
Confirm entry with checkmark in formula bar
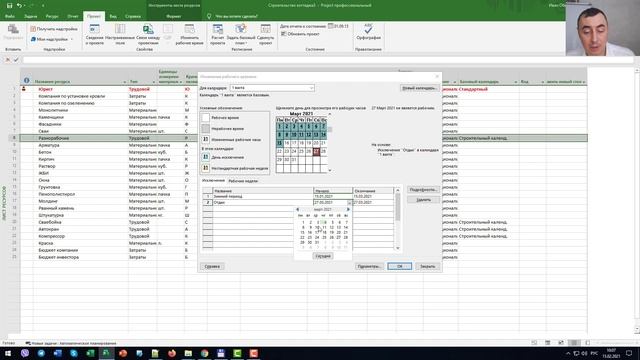[x=16, y=60]
